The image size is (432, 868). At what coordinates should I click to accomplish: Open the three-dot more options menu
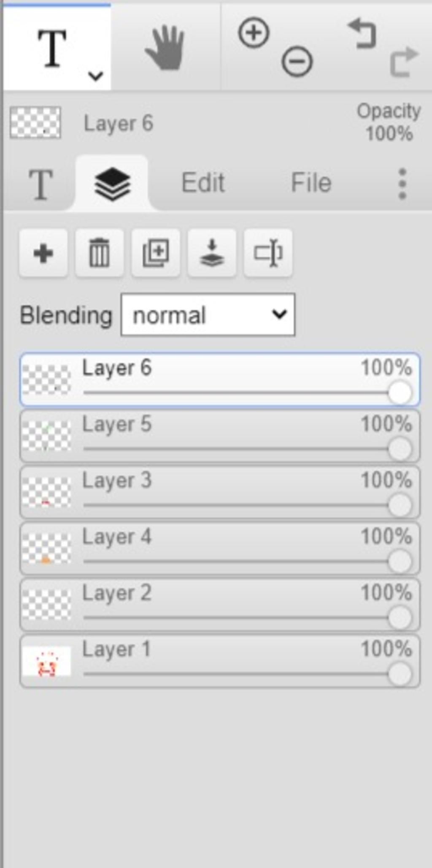point(402,184)
